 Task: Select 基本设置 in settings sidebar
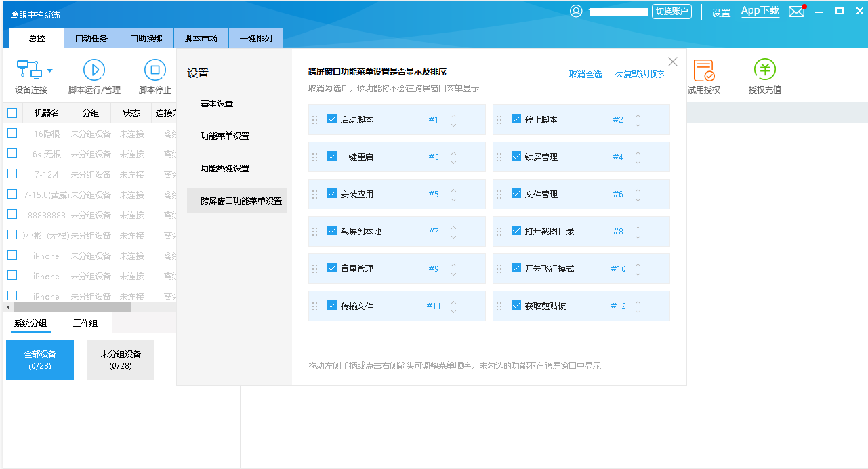[x=217, y=104]
